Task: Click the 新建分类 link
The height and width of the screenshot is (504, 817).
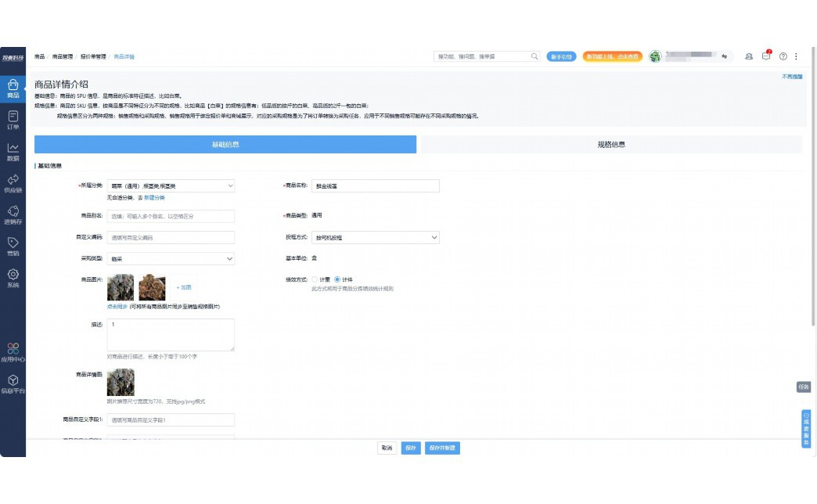Action: pyautogui.click(x=154, y=198)
